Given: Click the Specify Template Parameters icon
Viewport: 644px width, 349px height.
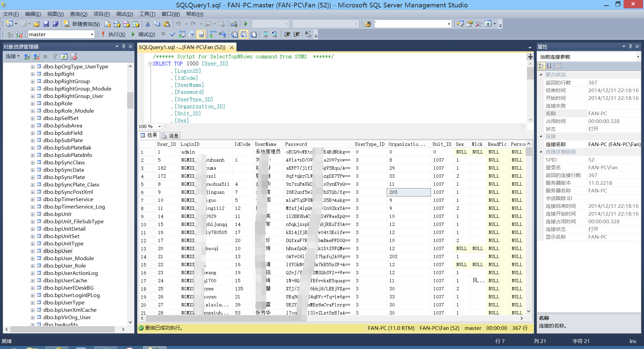Looking at the screenshot, I should [308, 34].
